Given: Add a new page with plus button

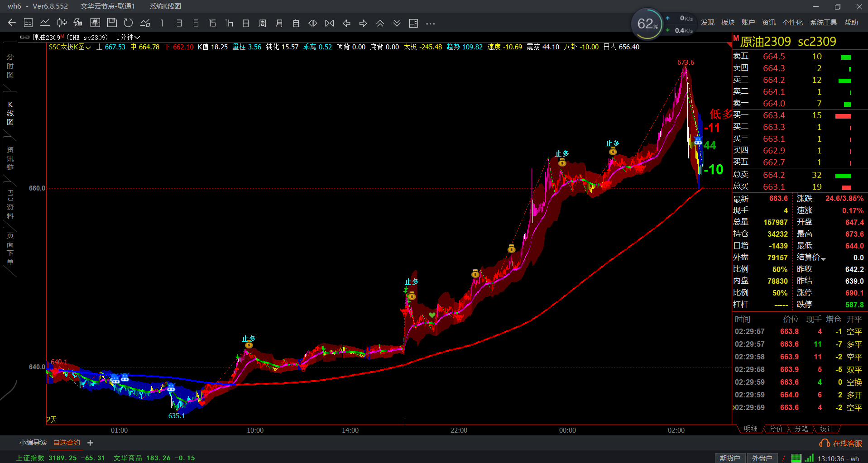Looking at the screenshot, I should coord(90,443).
